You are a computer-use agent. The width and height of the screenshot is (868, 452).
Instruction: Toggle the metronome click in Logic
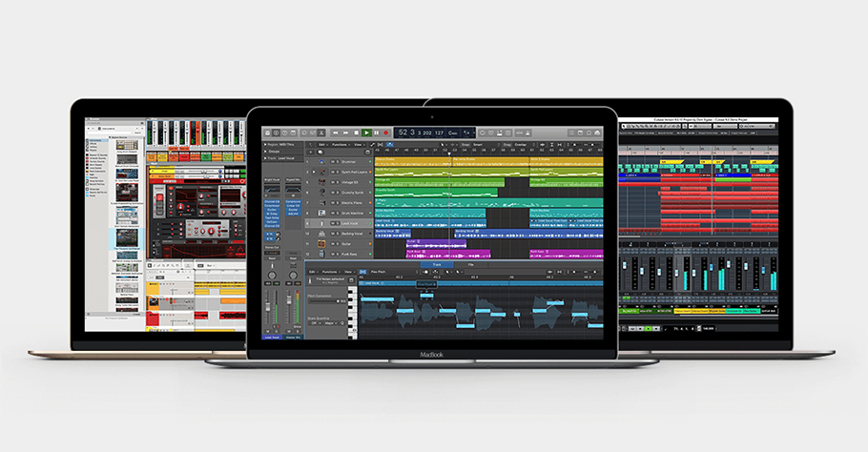527,133
